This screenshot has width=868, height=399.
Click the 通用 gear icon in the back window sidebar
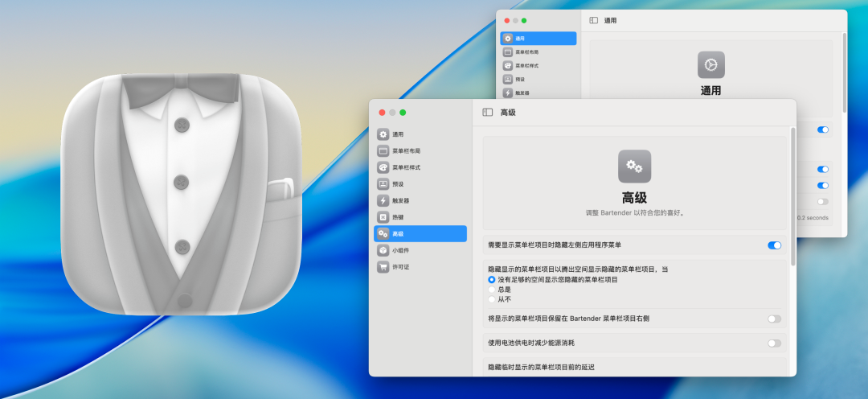point(508,39)
